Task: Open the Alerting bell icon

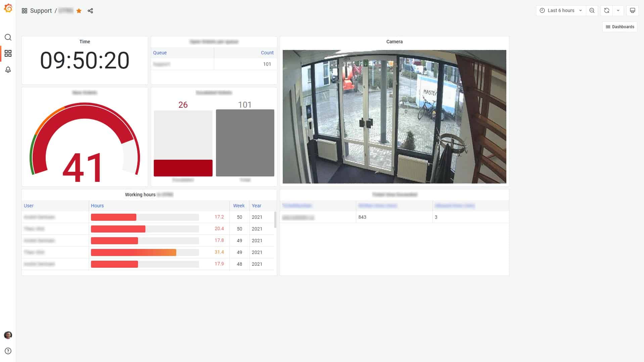Action: 8,69
